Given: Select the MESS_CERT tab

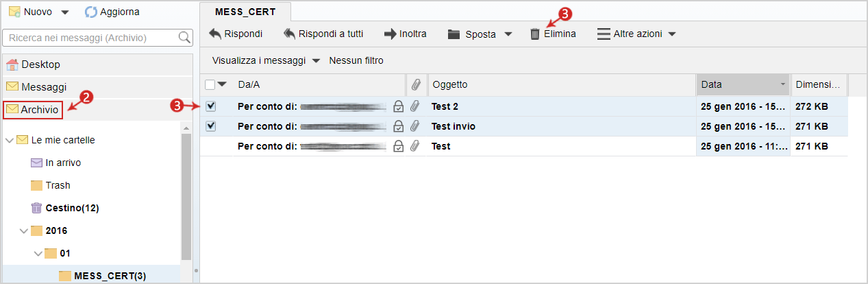Looking at the screenshot, I should pyautogui.click(x=245, y=12).
